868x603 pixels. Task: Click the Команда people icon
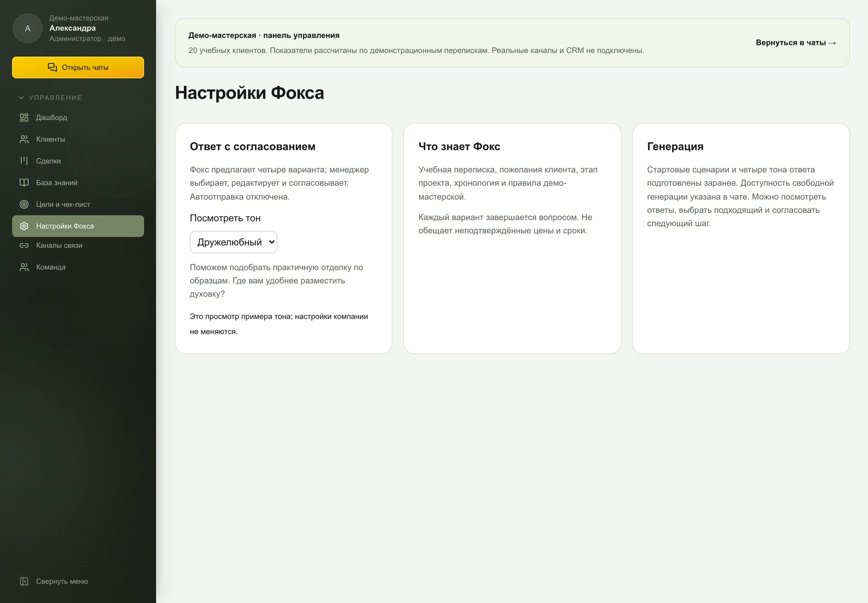pyautogui.click(x=24, y=267)
